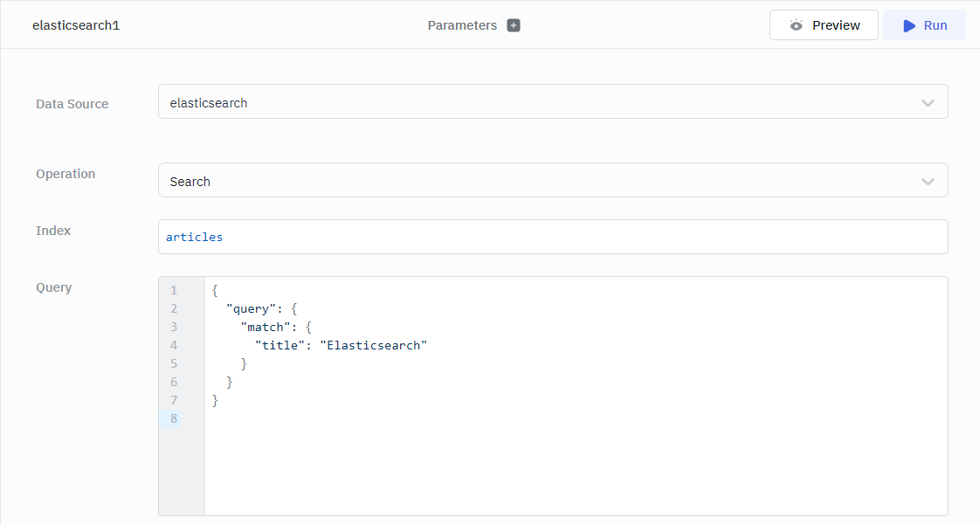Select line number 8 in the gutter

point(173,418)
